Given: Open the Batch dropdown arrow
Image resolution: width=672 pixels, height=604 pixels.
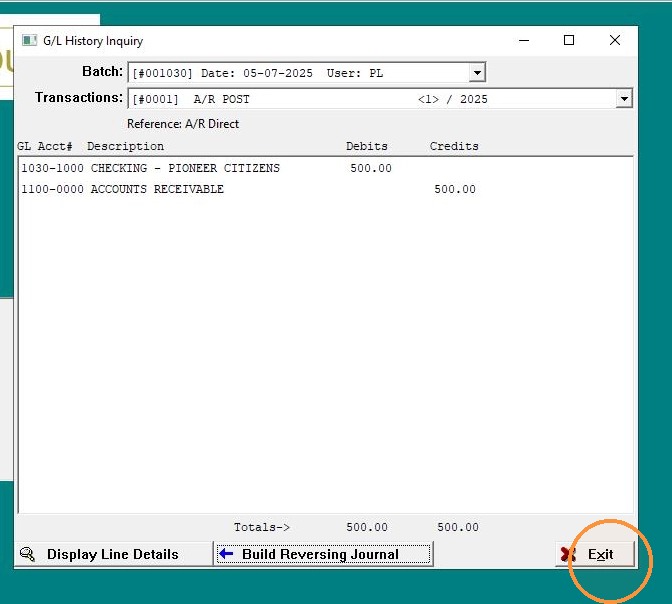Looking at the screenshot, I should [477, 73].
